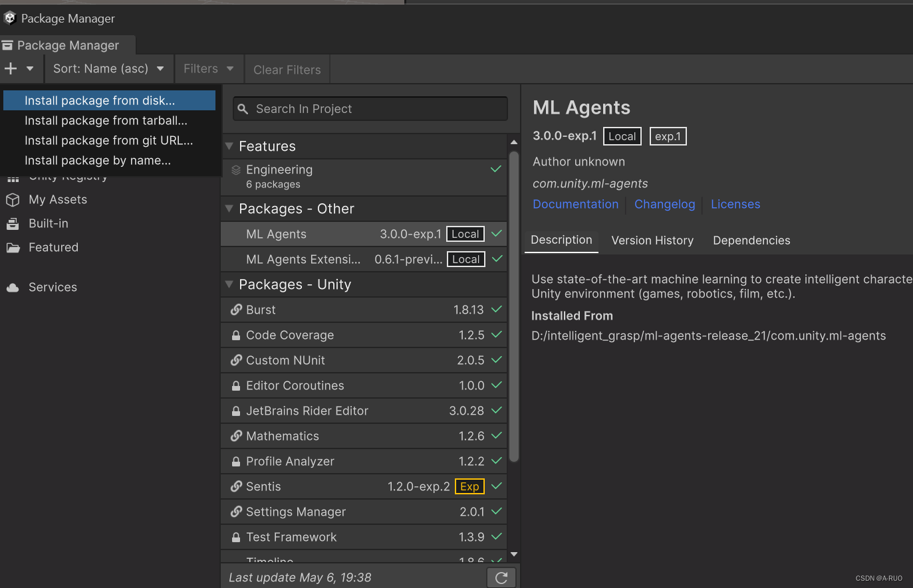Click inside the Search In Project field
The width and height of the screenshot is (913, 588).
[370, 108]
